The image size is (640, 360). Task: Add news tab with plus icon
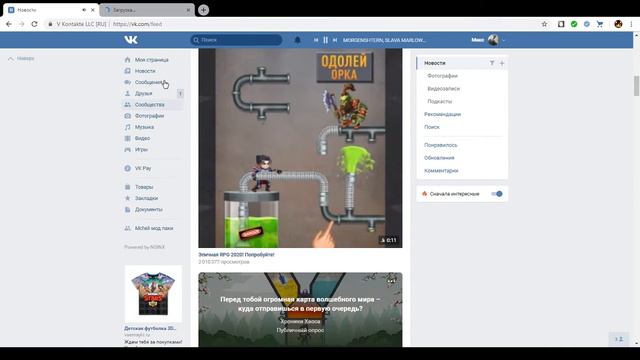click(x=502, y=63)
